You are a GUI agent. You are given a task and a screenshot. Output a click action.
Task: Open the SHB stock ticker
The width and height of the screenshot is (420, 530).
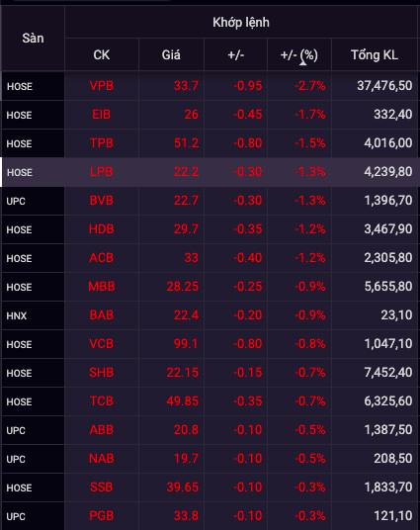tap(102, 373)
